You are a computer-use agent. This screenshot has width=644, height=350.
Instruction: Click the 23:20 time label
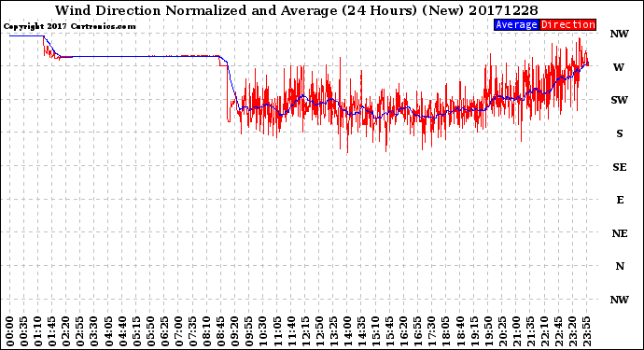point(572,331)
